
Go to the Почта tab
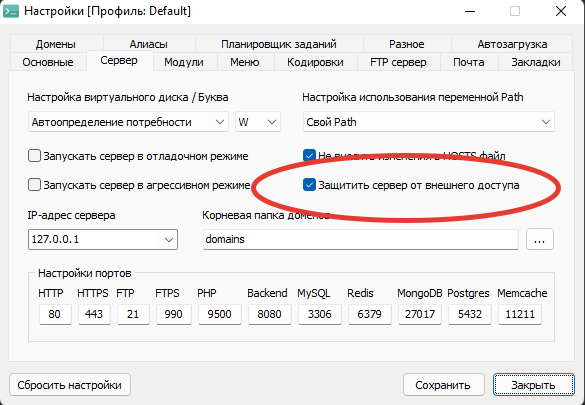click(x=469, y=62)
